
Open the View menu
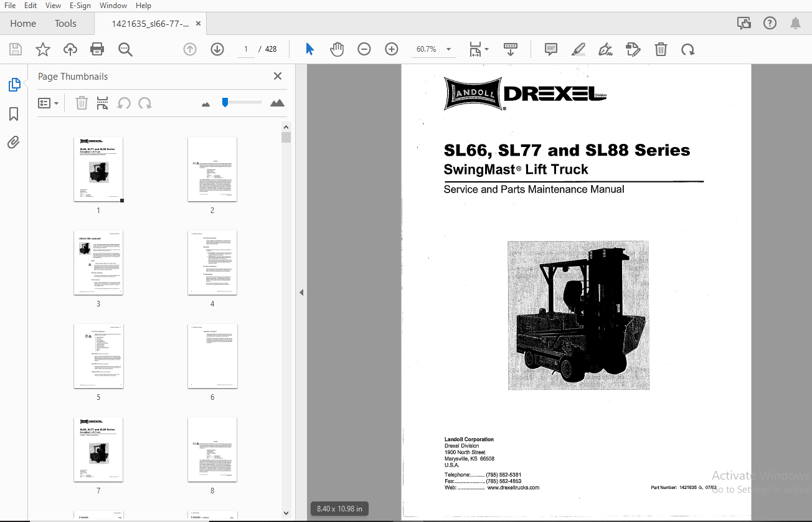[x=54, y=6]
